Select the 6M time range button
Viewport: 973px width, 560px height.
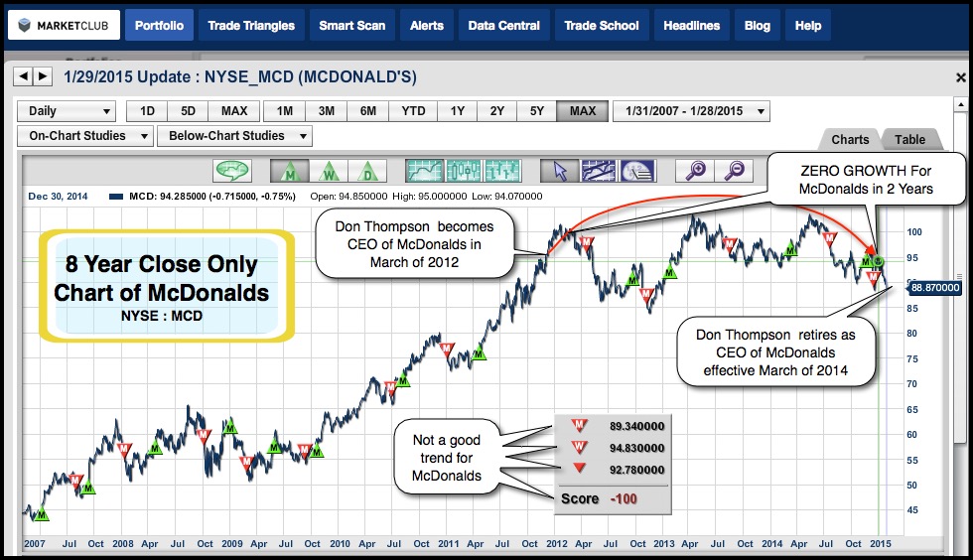(367, 111)
